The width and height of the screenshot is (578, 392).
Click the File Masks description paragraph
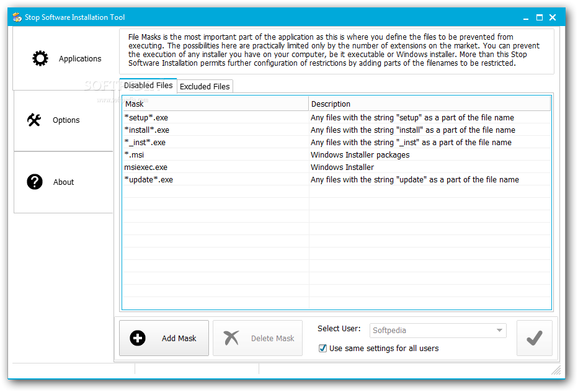[x=334, y=50]
